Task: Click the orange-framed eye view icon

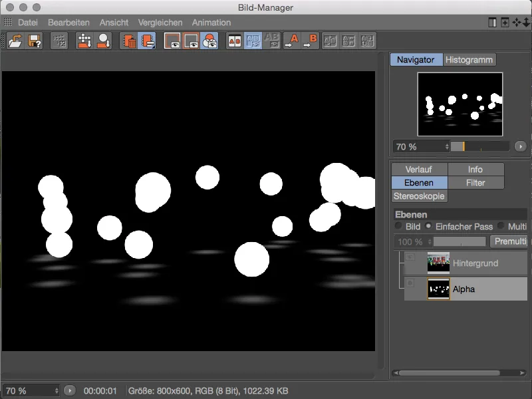Action: pos(191,41)
